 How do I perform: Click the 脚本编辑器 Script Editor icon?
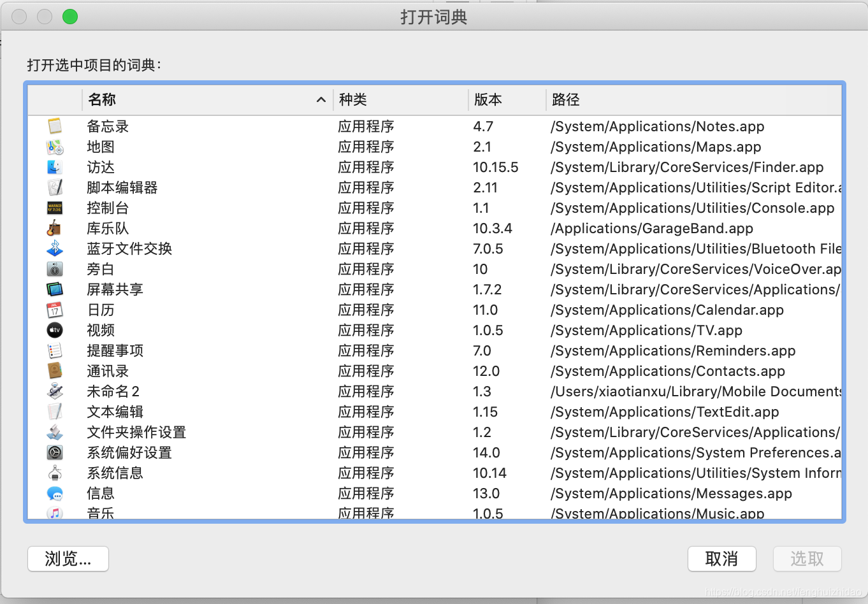click(55, 187)
